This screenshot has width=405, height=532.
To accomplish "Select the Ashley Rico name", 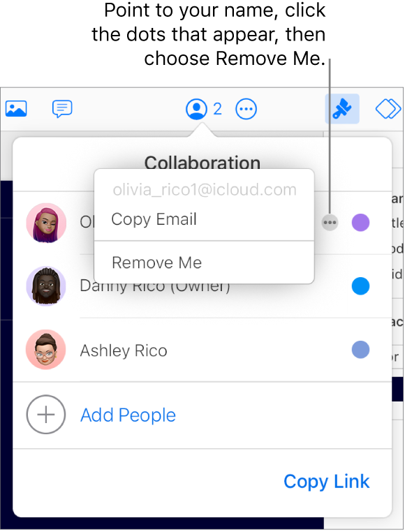I will pyautogui.click(x=124, y=350).
